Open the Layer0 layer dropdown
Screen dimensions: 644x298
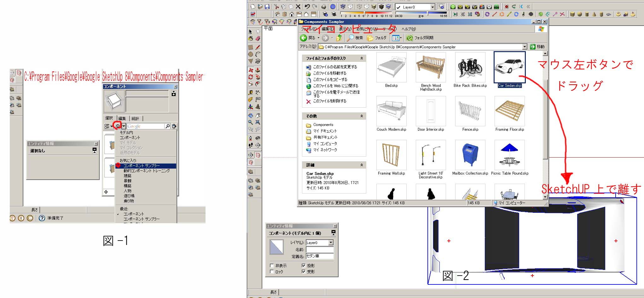tap(432, 7)
